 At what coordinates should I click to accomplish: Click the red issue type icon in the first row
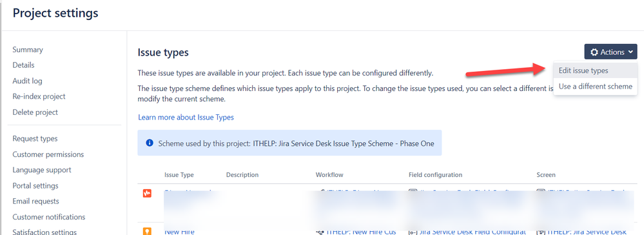click(148, 193)
